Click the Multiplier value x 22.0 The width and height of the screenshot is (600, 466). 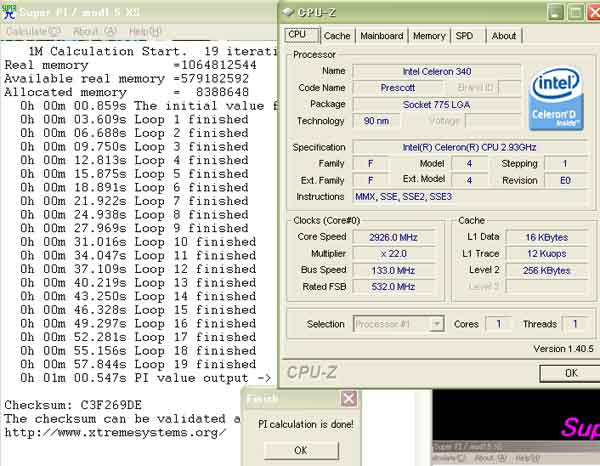pos(393,254)
